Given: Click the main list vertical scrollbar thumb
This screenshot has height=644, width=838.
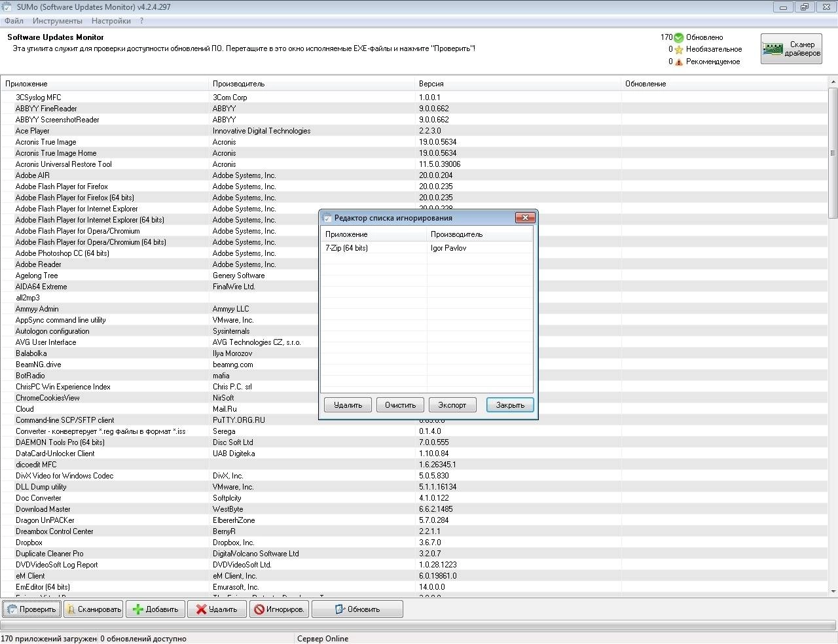Looking at the screenshot, I should click(833, 153).
